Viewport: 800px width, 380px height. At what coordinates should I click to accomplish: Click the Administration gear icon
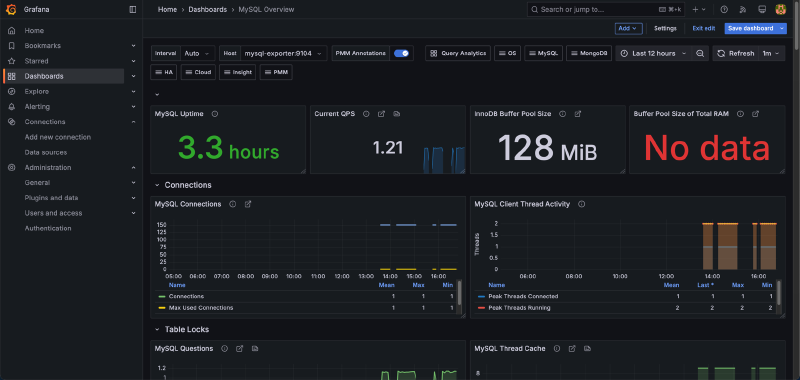point(11,168)
